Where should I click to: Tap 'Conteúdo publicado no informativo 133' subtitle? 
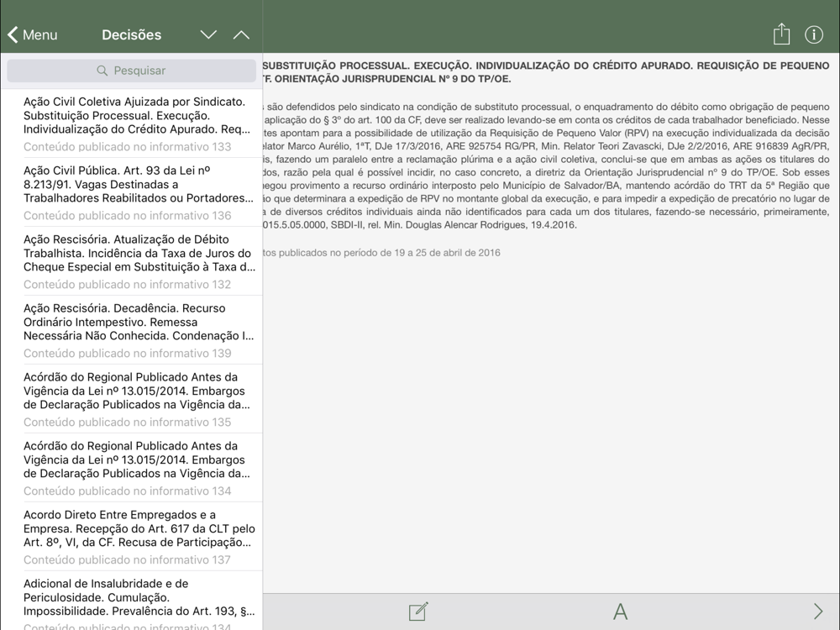pyautogui.click(x=127, y=147)
